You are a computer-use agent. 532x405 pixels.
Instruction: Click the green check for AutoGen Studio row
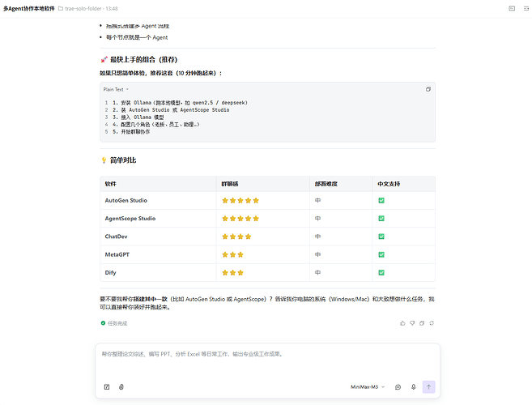click(381, 200)
